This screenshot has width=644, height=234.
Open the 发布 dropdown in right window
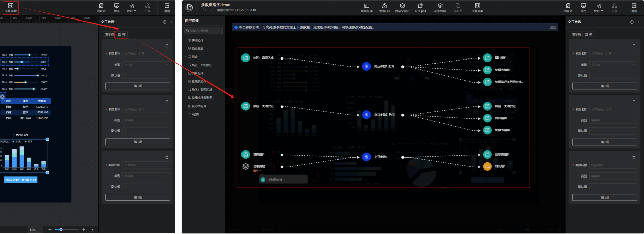point(599,8)
